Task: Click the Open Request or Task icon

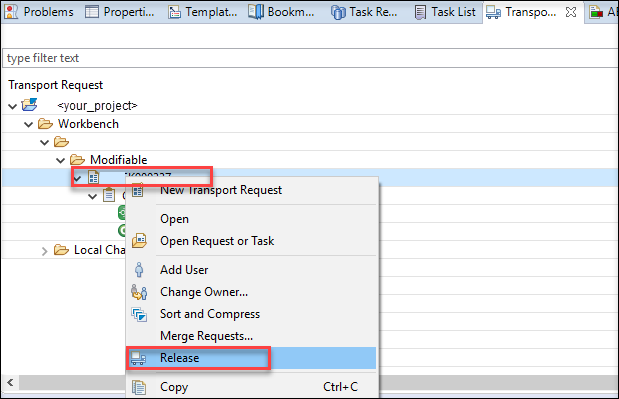Action: 139,241
